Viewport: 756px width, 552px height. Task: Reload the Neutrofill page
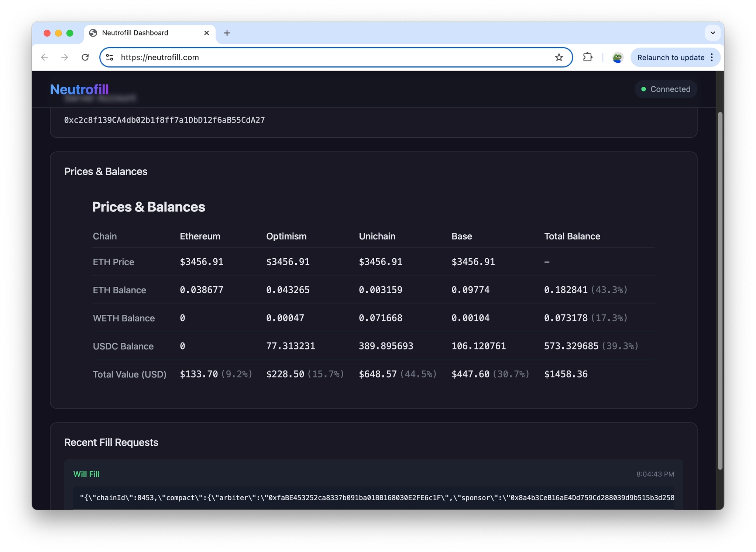[x=85, y=57]
